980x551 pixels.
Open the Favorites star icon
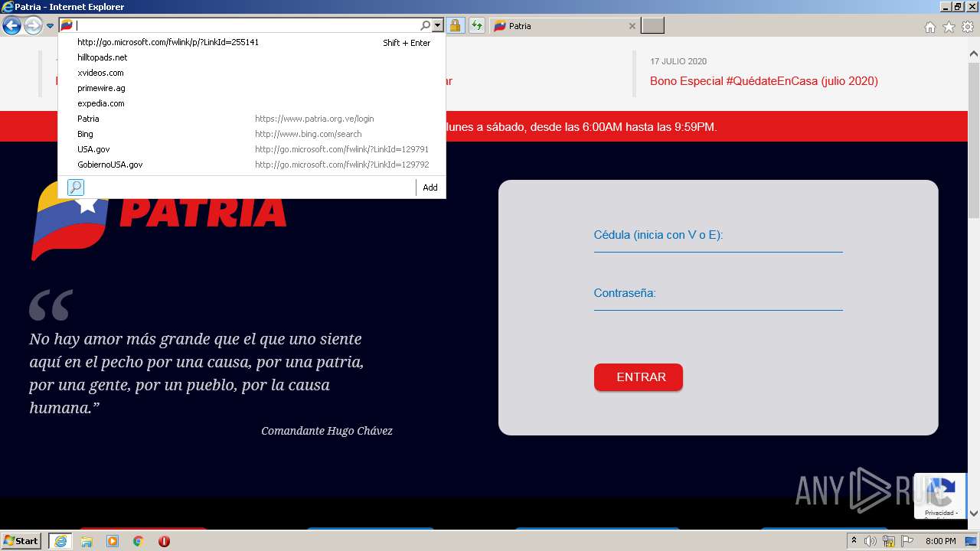click(949, 27)
